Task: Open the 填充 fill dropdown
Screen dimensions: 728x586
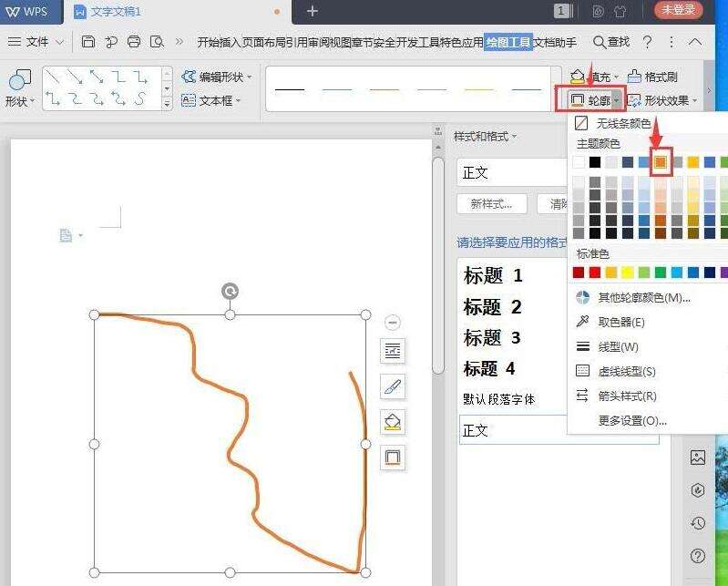Action: tap(595, 77)
